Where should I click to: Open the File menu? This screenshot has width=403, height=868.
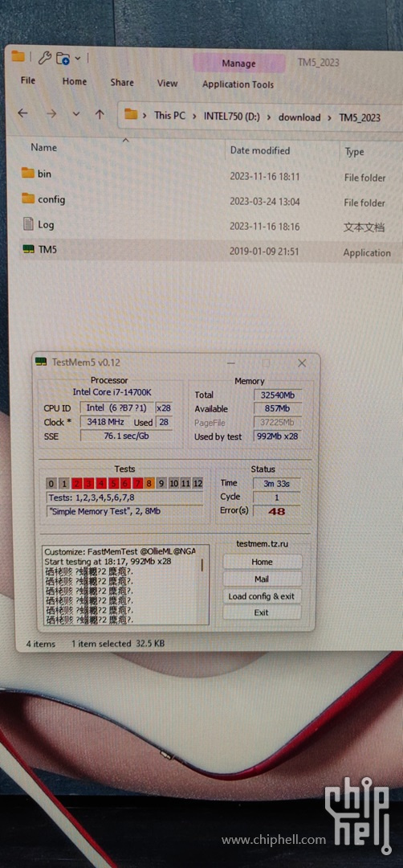tap(27, 80)
